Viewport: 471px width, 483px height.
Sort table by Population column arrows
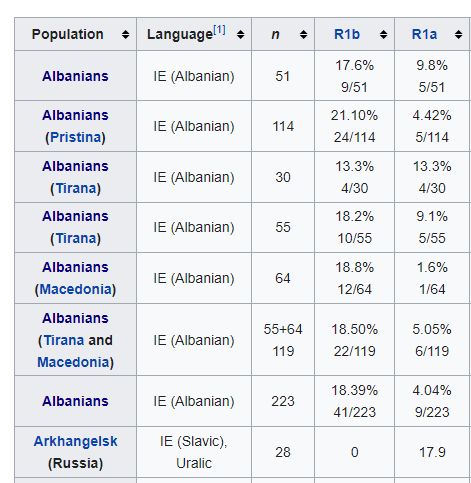pyautogui.click(x=125, y=34)
